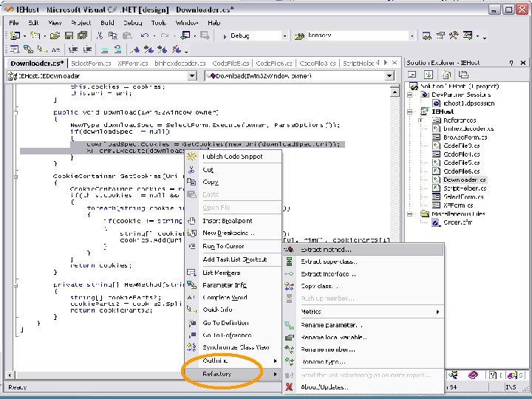This screenshot has width=532, height=399.
Task: Click the Clear Bookmarks toolbar icon
Action: point(176,50)
